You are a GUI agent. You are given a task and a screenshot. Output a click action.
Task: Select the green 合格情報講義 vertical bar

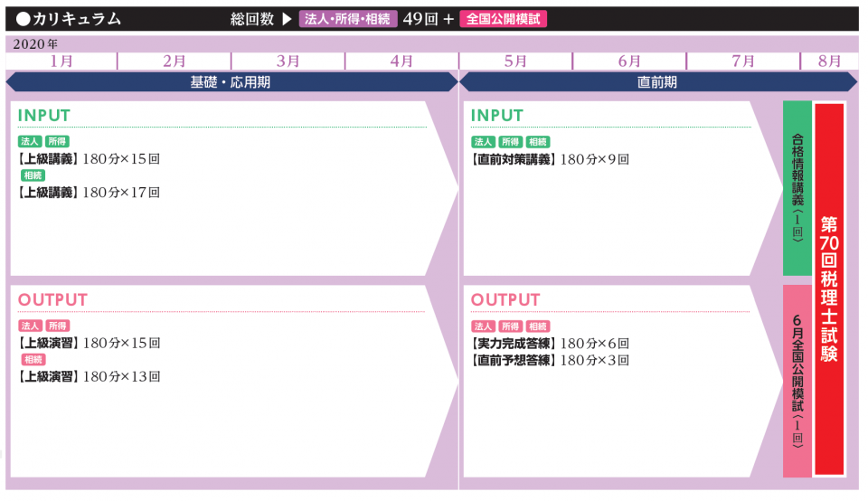pyautogui.click(x=797, y=188)
